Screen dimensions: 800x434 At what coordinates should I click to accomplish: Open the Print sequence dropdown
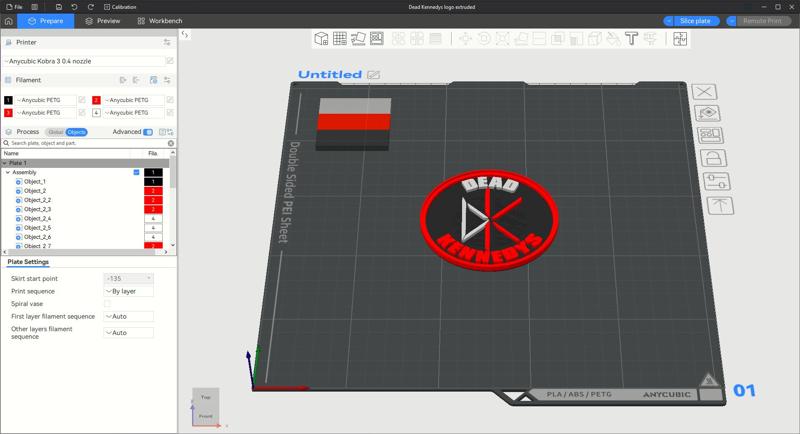point(129,291)
